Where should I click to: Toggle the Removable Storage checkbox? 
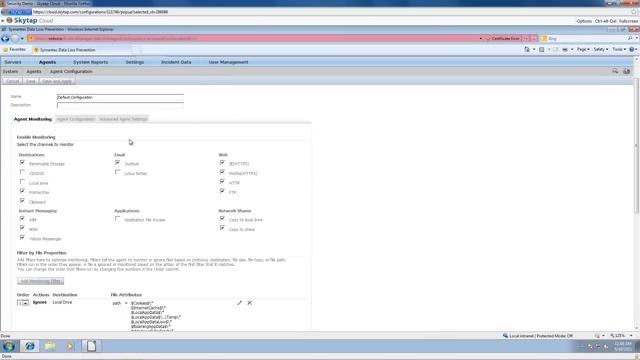click(22, 162)
